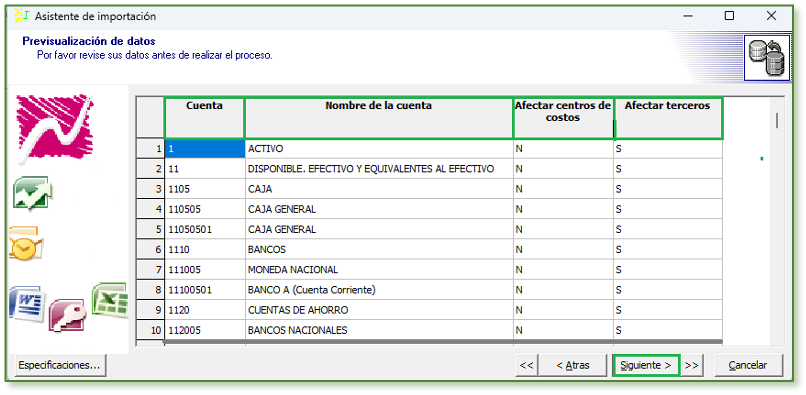
Task: Select Nombre de la cuenta column header
Action: [x=379, y=118]
